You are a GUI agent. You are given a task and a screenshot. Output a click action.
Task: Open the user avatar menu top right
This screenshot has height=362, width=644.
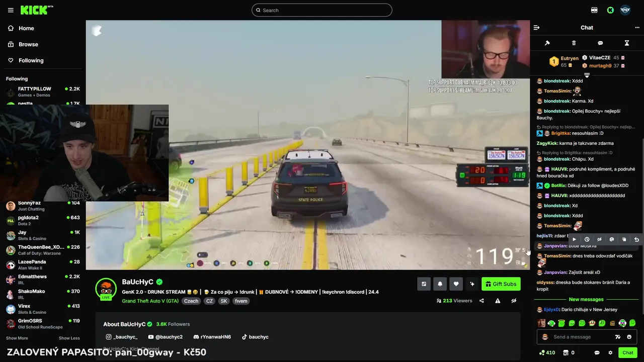pos(625,10)
